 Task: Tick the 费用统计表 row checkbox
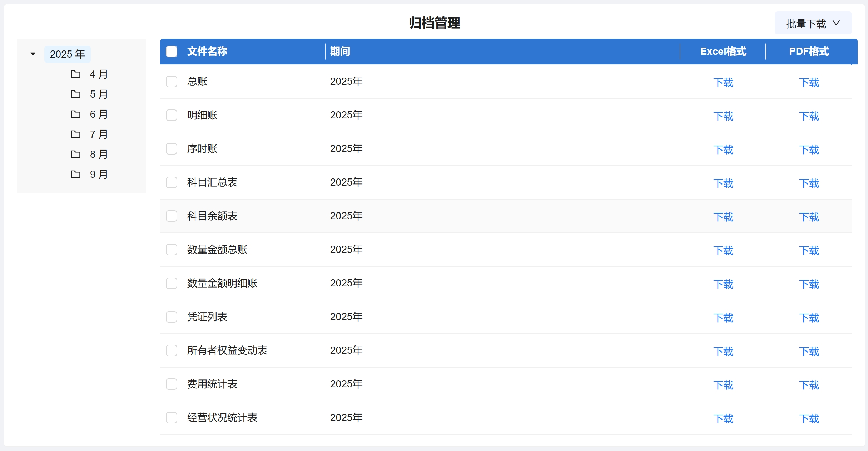point(172,384)
